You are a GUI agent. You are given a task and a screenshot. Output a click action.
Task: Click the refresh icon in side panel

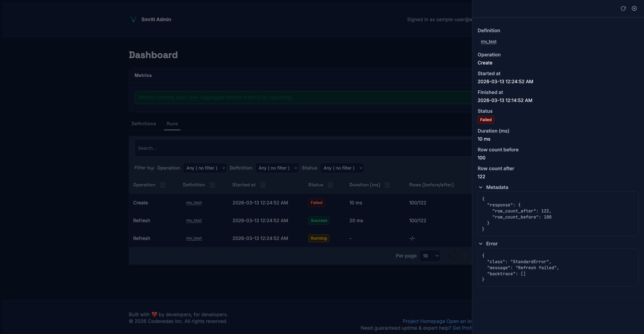click(x=623, y=8)
